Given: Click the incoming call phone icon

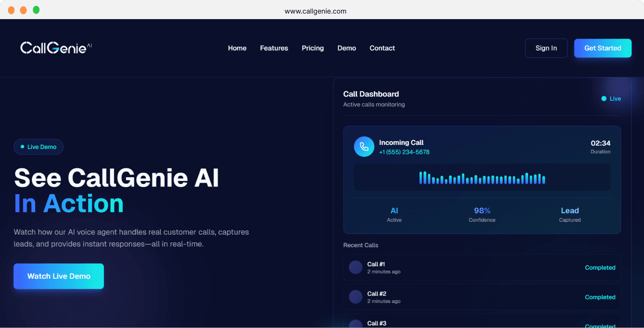Looking at the screenshot, I should pyautogui.click(x=364, y=147).
